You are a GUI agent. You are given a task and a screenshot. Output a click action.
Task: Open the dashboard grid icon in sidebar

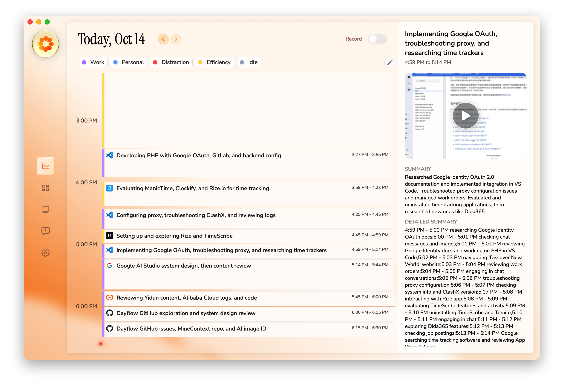[x=45, y=188]
